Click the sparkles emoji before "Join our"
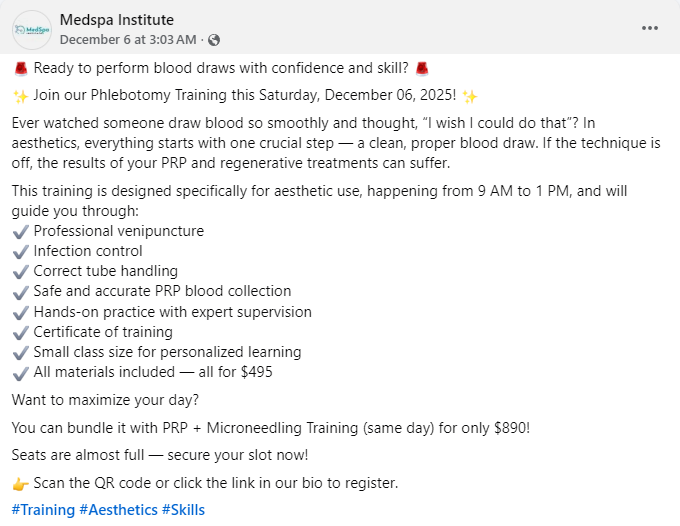 coord(20,97)
